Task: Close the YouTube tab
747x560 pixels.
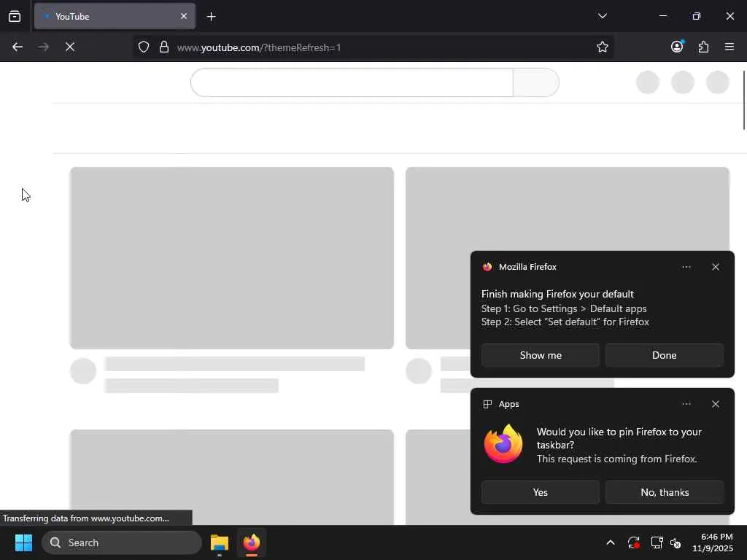Action: click(183, 16)
